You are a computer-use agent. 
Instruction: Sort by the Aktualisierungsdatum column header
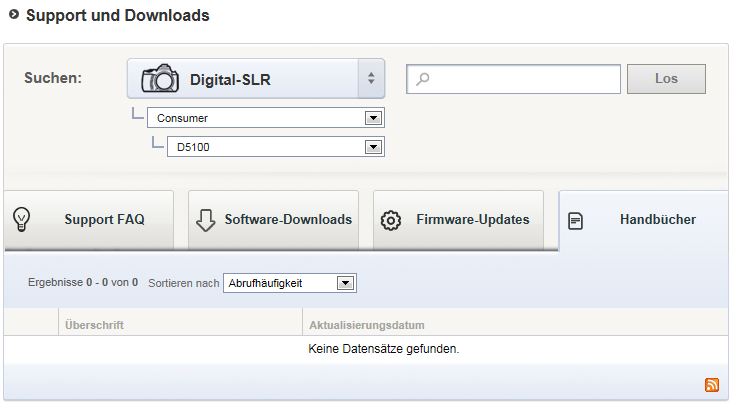[x=367, y=325]
